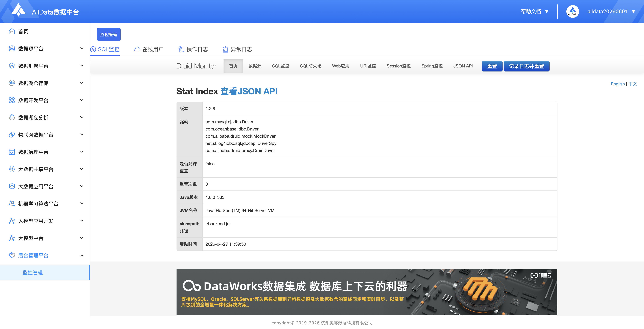Click the 大数据共享平台 network icon
The image size is (644, 329).
pos(12,169)
